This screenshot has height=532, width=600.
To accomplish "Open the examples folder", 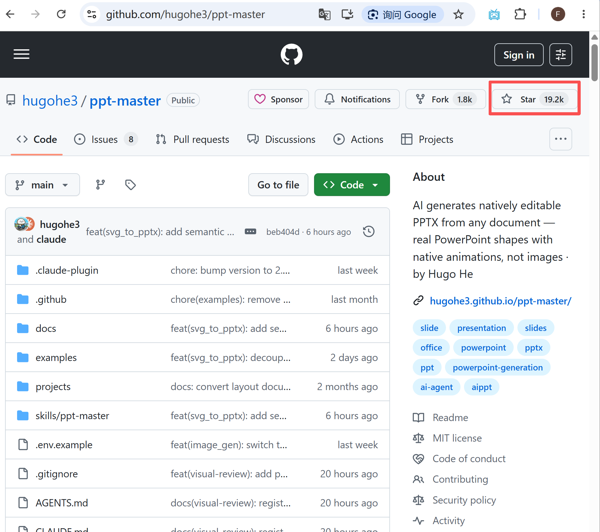I will (56, 357).
